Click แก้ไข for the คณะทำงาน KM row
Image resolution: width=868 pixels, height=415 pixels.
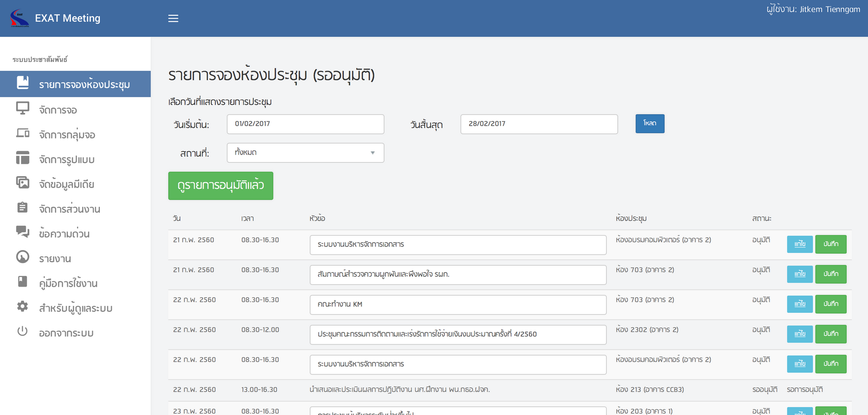pos(800,304)
